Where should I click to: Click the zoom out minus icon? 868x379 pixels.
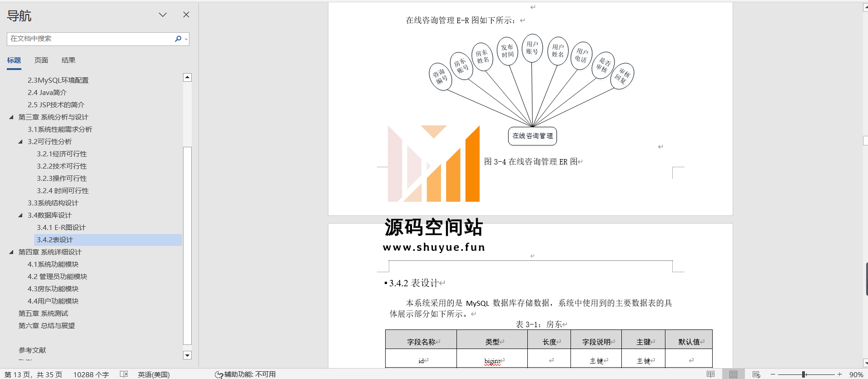(773, 374)
